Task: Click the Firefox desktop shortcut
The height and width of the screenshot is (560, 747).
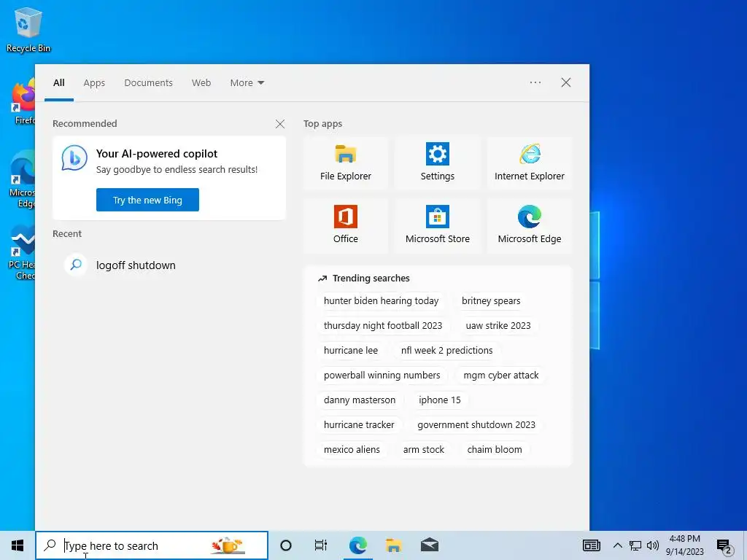Action: tap(23, 102)
